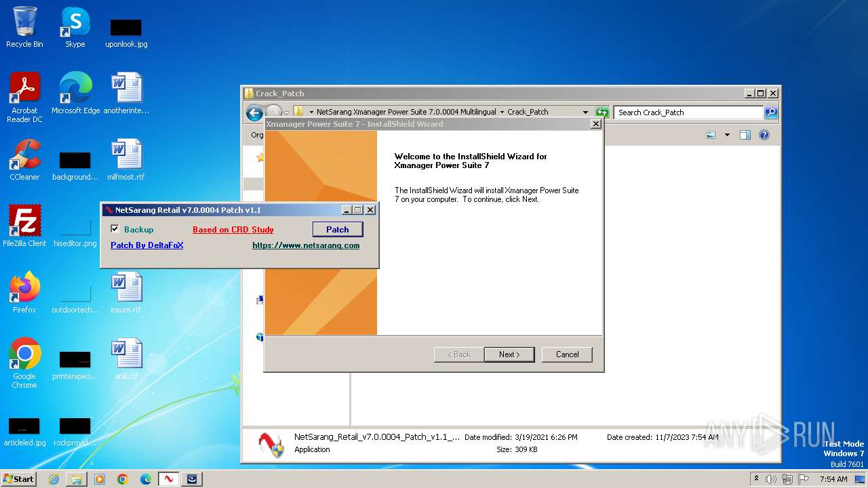Viewport: 868px width, 488px height.
Task: Select the anotherinte... document icon
Action: click(126, 93)
